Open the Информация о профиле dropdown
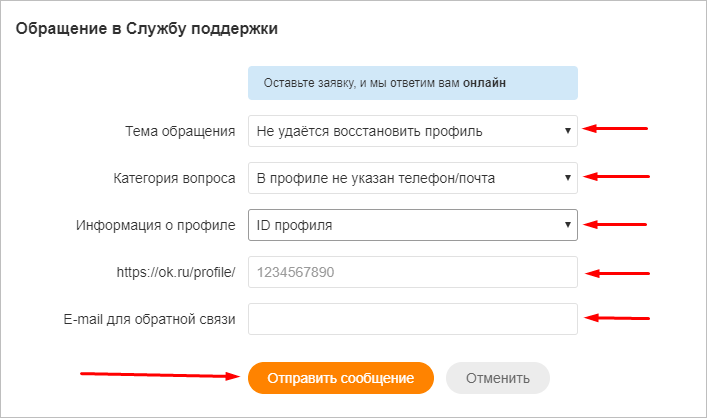 [x=412, y=225]
